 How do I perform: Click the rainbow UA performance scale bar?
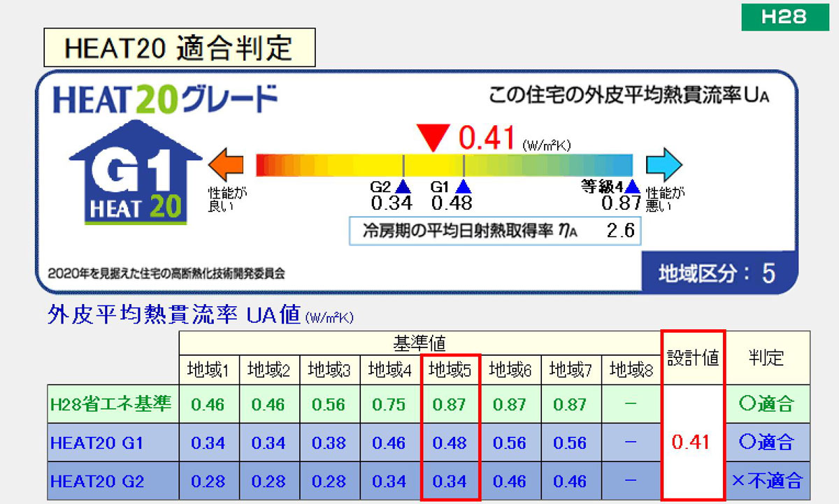coord(445,165)
